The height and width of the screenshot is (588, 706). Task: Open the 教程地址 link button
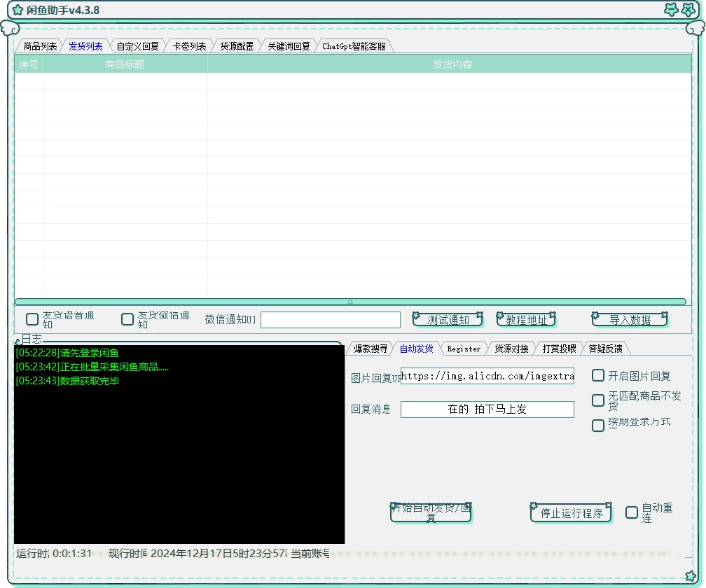(x=525, y=319)
